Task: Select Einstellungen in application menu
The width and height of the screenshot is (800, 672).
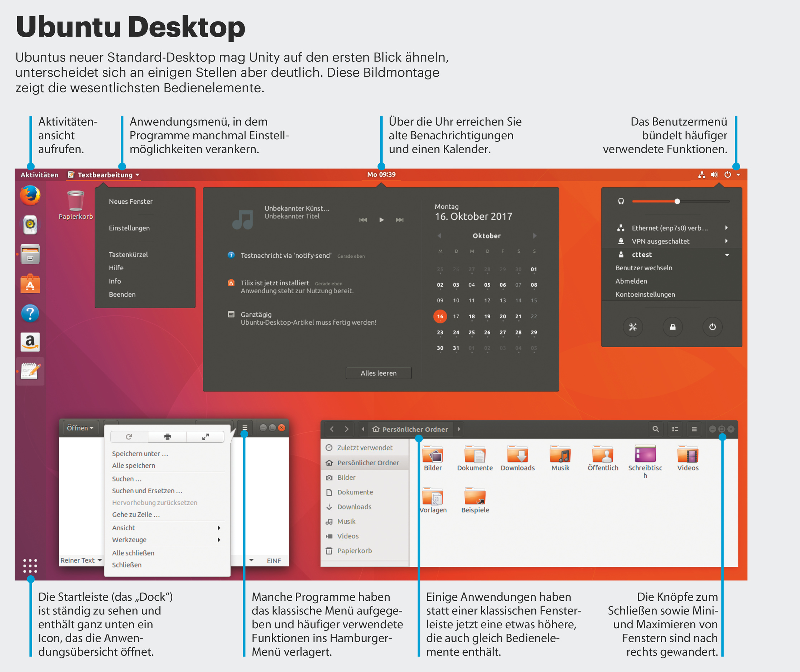Action: pos(129,228)
